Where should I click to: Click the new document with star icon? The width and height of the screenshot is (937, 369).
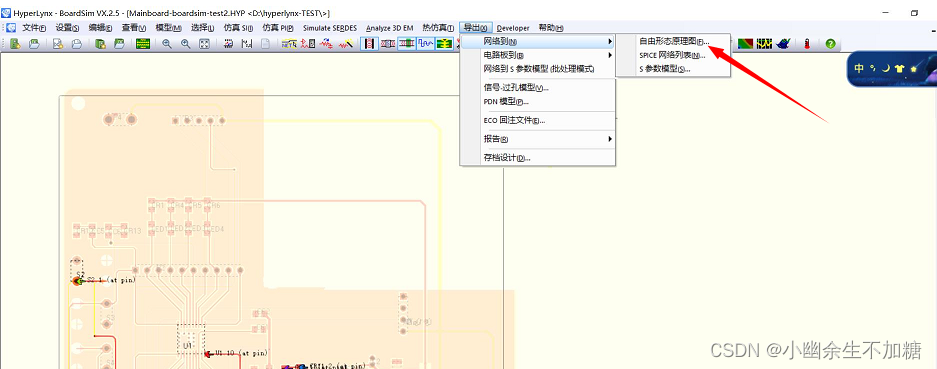[x=58, y=44]
